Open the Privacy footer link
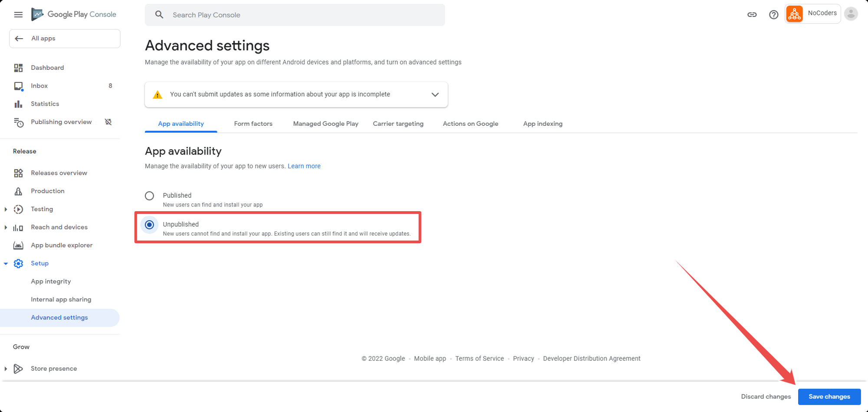Viewport: 868px width, 412px height. [523, 359]
